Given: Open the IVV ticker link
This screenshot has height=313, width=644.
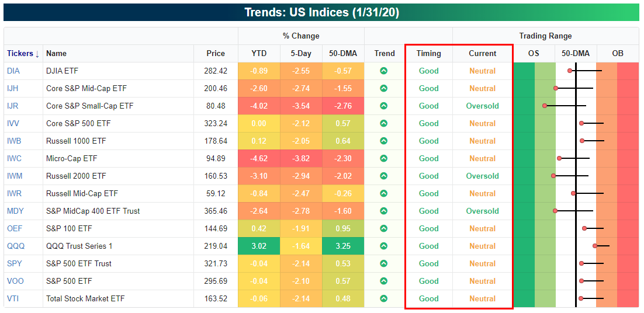Looking at the screenshot, I should (13, 123).
